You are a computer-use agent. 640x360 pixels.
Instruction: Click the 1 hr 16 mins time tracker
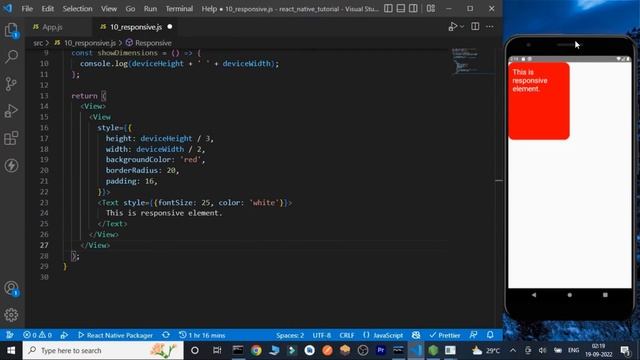202,335
